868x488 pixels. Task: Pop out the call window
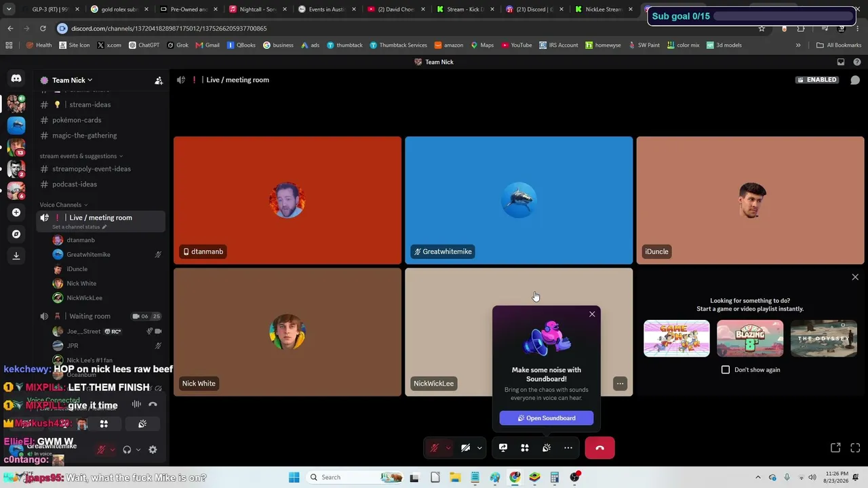pyautogui.click(x=835, y=448)
